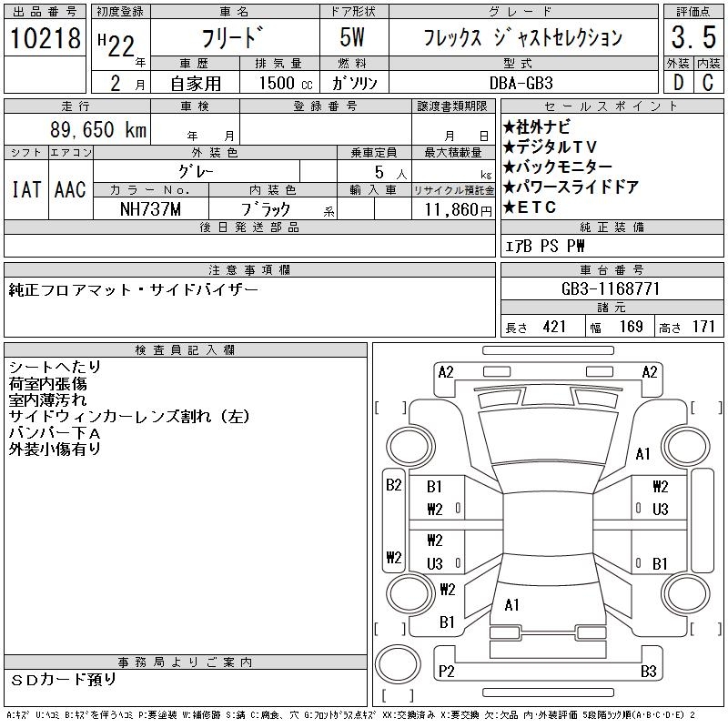The image size is (728, 728).
Task: Select the interior color ブラック
Action: click(x=266, y=209)
